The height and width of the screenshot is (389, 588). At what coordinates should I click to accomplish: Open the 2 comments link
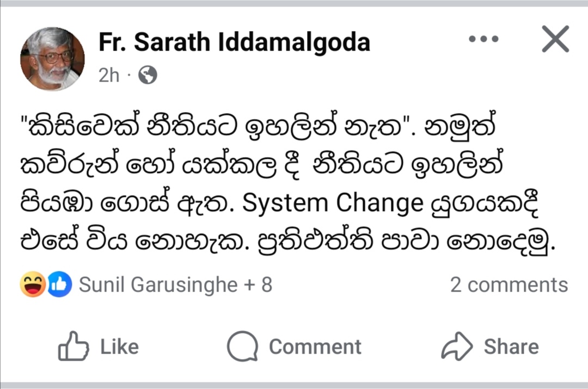coord(509,285)
